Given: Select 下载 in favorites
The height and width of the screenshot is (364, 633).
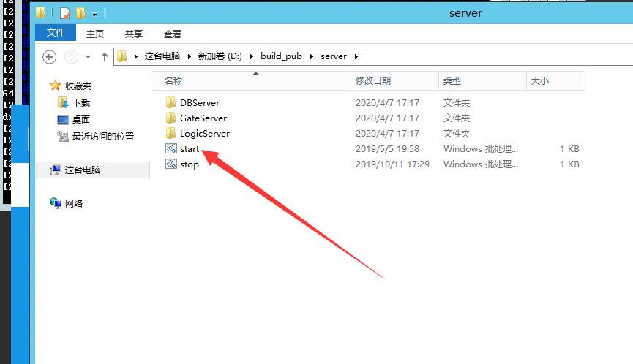Looking at the screenshot, I should point(80,103).
